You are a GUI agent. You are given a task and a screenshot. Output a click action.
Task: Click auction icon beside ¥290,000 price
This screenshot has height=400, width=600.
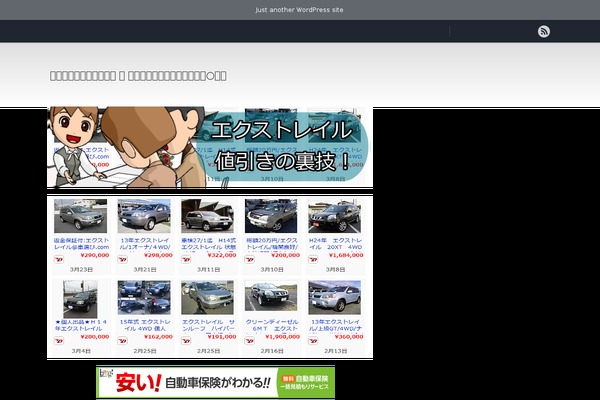pos(59,260)
